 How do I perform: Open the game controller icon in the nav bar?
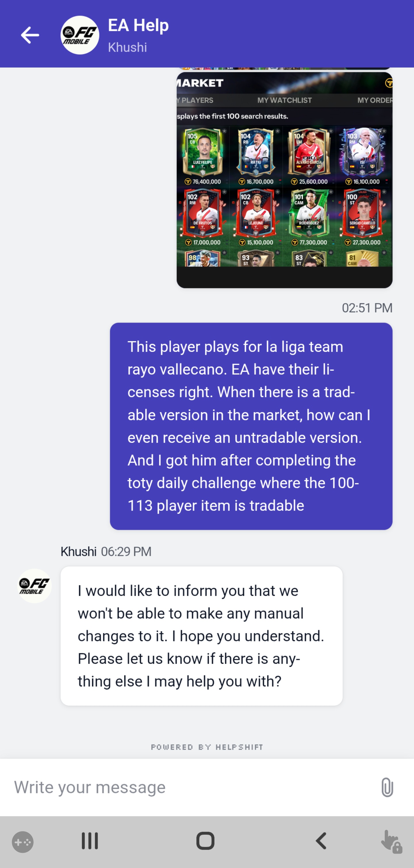[x=22, y=842]
